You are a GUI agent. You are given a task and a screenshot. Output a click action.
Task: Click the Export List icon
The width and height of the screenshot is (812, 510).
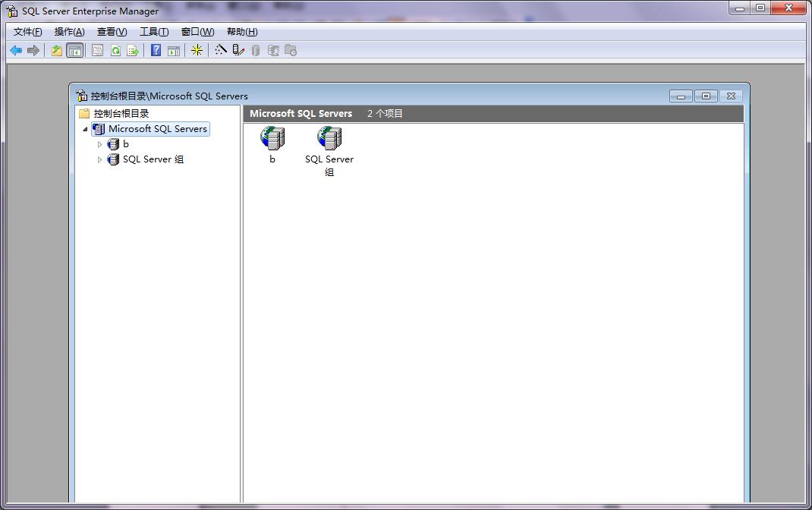coord(133,50)
